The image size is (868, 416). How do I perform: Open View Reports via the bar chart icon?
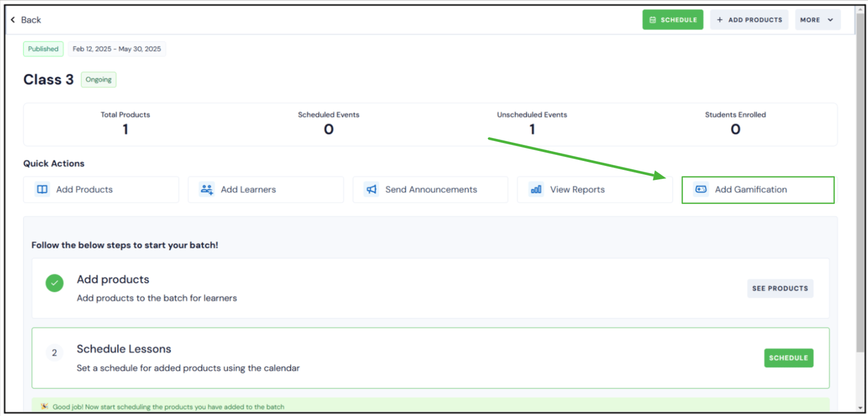[535, 189]
